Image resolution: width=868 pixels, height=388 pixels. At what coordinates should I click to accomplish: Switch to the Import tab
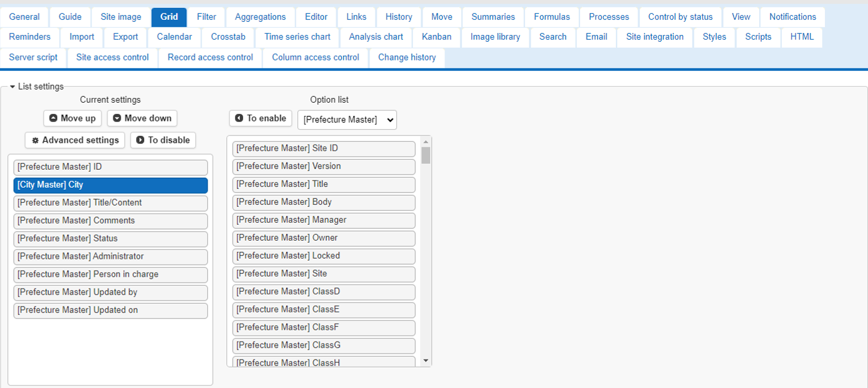pyautogui.click(x=82, y=37)
